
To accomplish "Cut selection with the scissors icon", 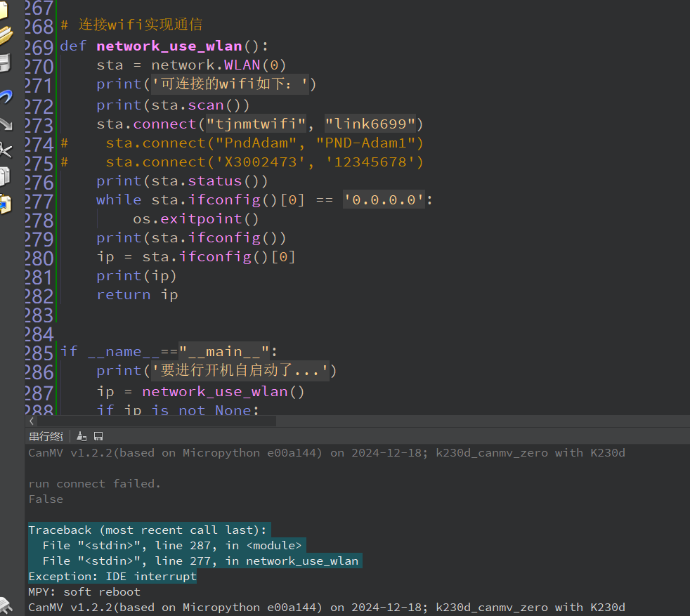I will 5,150.
